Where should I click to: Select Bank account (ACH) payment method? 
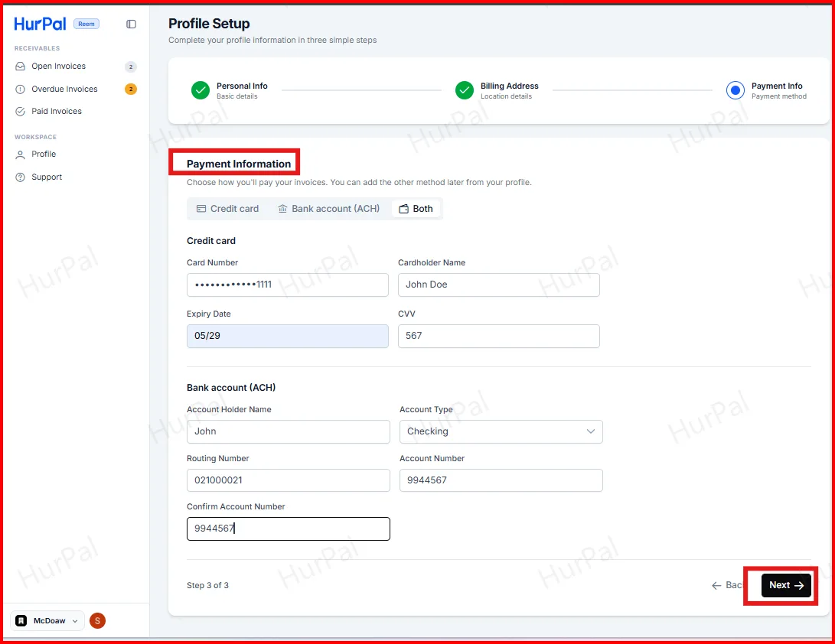click(329, 209)
